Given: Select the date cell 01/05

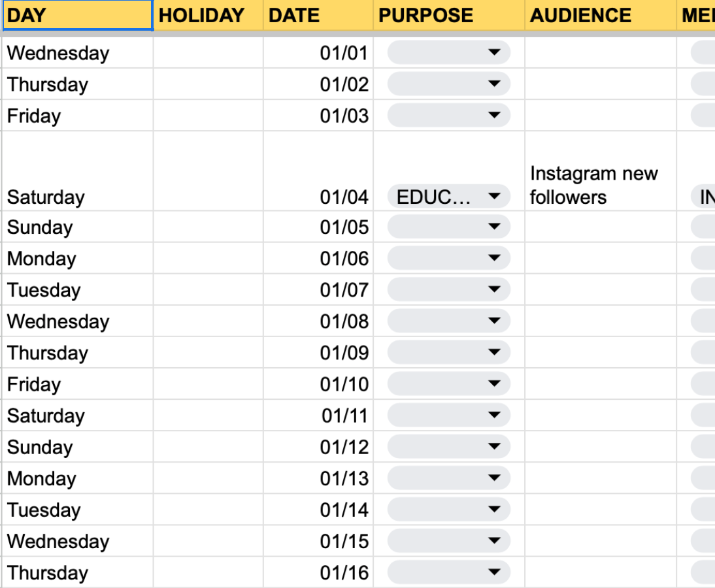Looking at the screenshot, I should pos(318,227).
